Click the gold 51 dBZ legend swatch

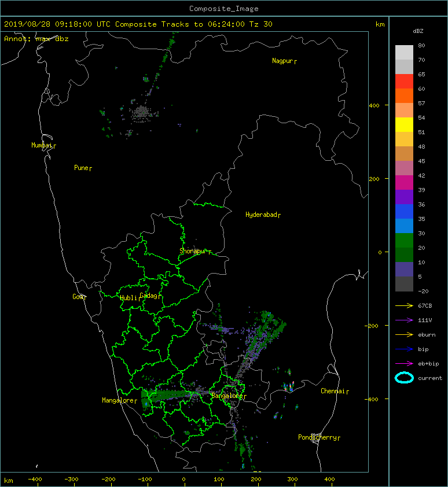[x=404, y=139]
